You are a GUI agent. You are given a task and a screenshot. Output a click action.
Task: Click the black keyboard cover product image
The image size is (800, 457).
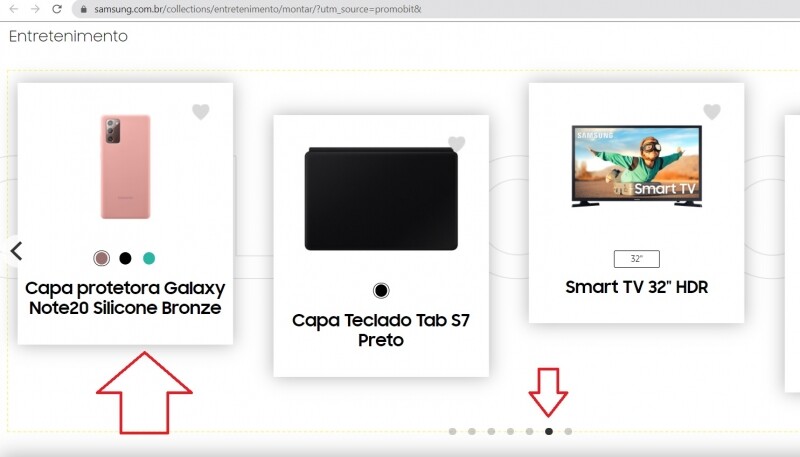tap(380, 200)
